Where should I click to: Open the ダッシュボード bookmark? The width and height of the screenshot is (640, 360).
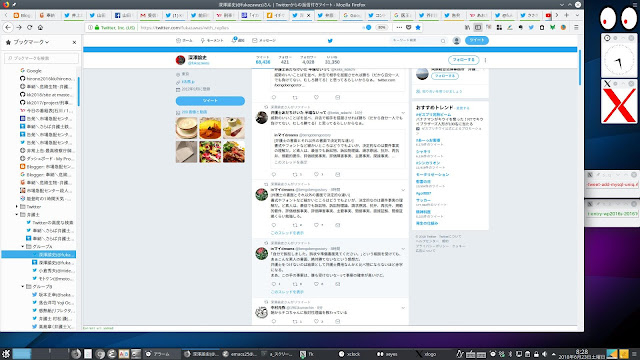47,158
